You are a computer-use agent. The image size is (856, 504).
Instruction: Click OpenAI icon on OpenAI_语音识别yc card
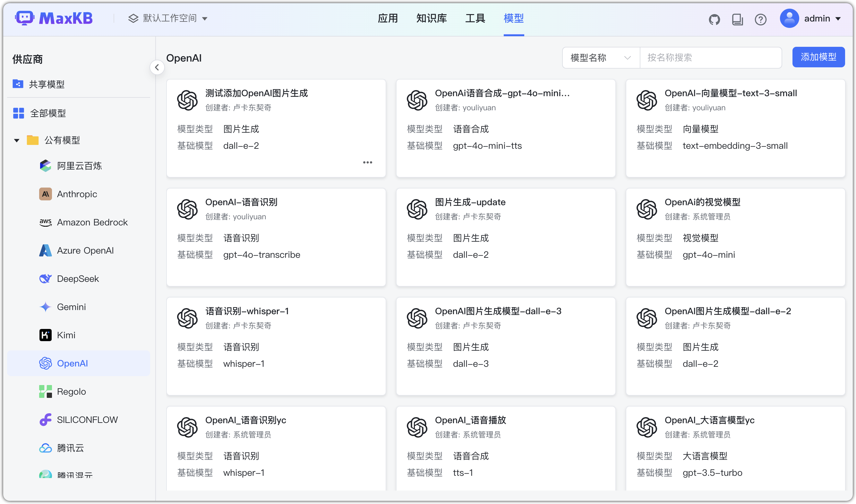tap(187, 427)
